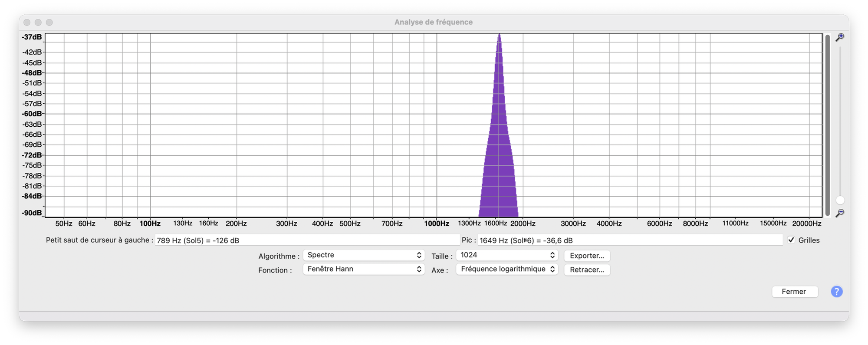Click the window's close button

coord(27,22)
